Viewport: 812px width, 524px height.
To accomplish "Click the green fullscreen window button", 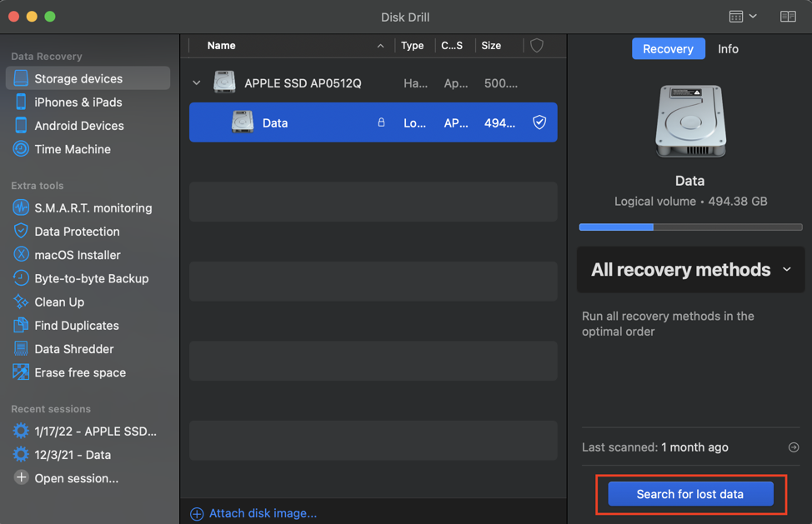I will click(50, 17).
